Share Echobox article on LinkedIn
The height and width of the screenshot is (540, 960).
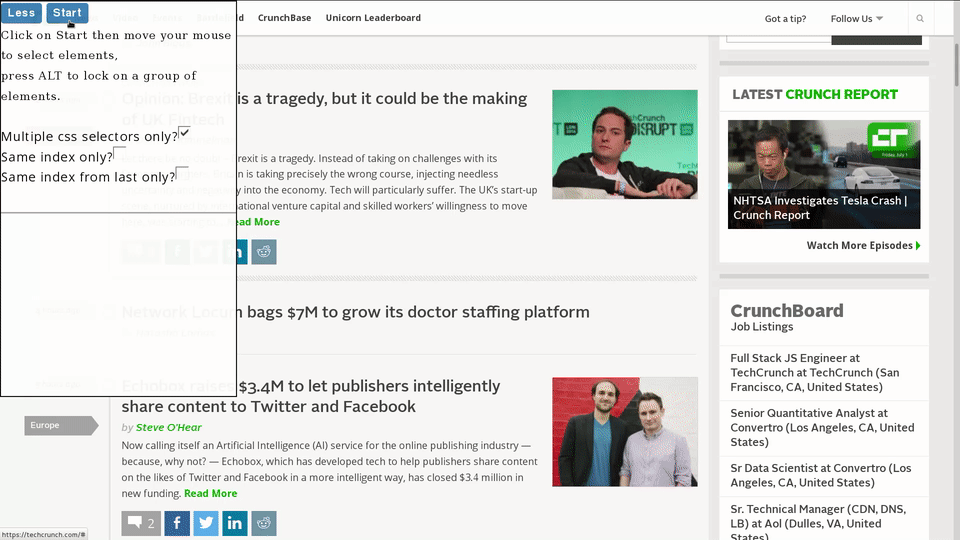tap(234, 523)
